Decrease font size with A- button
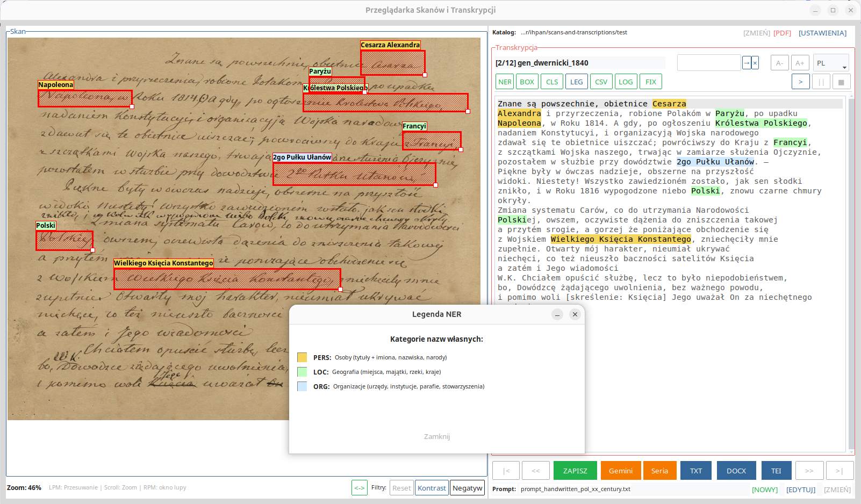Screen dimensions: 861x504 (x=780, y=63)
